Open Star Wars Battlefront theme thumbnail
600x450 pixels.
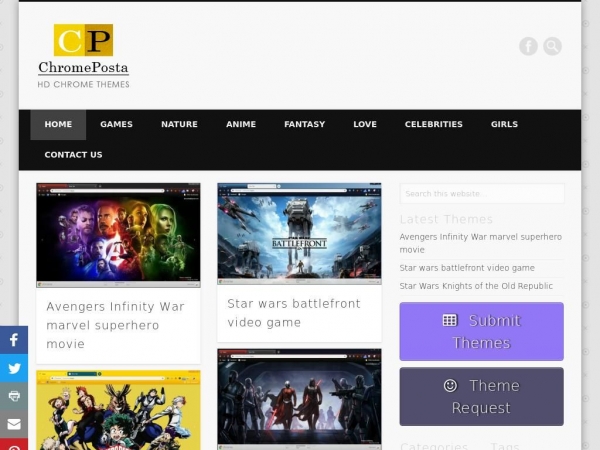(299, 234)
